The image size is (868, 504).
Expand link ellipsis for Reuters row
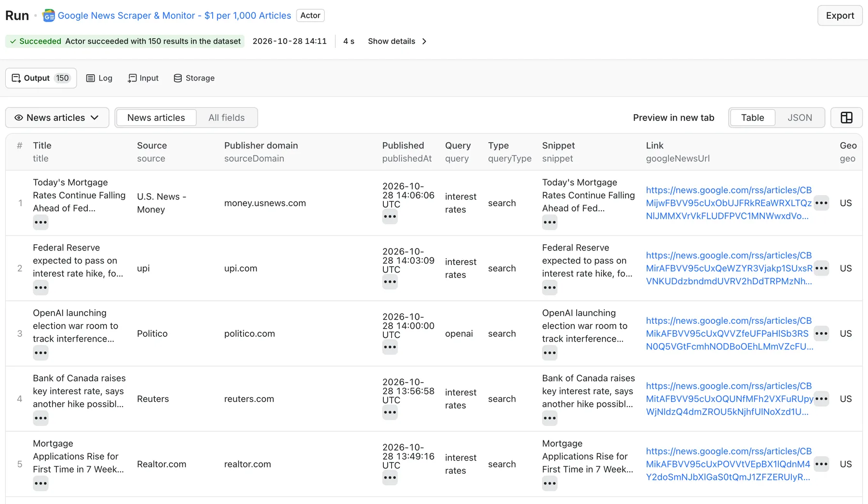click(x=821, y=399)
